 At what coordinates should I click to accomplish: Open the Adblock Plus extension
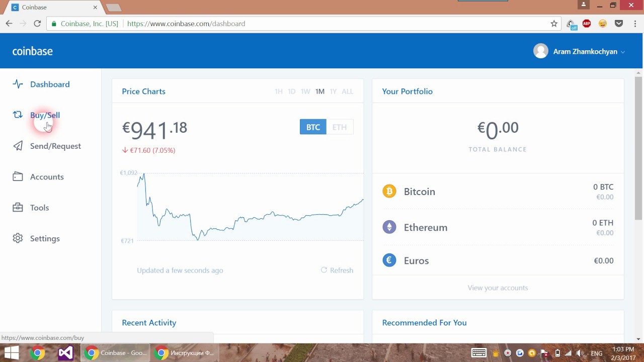(x=587, y=24)
